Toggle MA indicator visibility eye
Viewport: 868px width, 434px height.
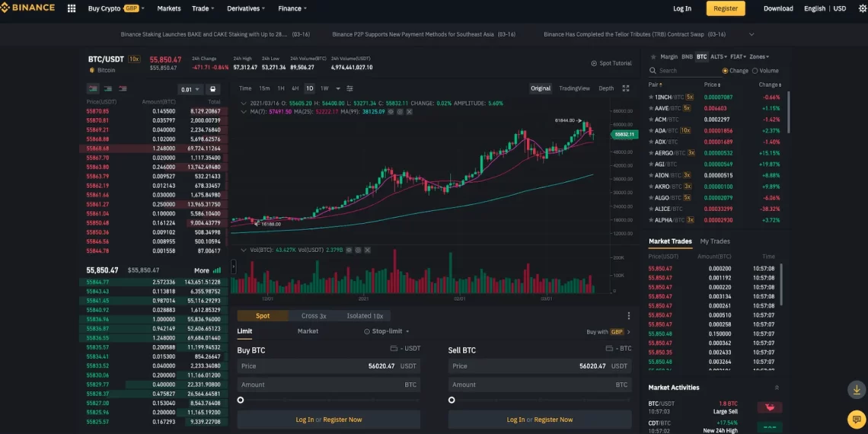click(391, 112)
